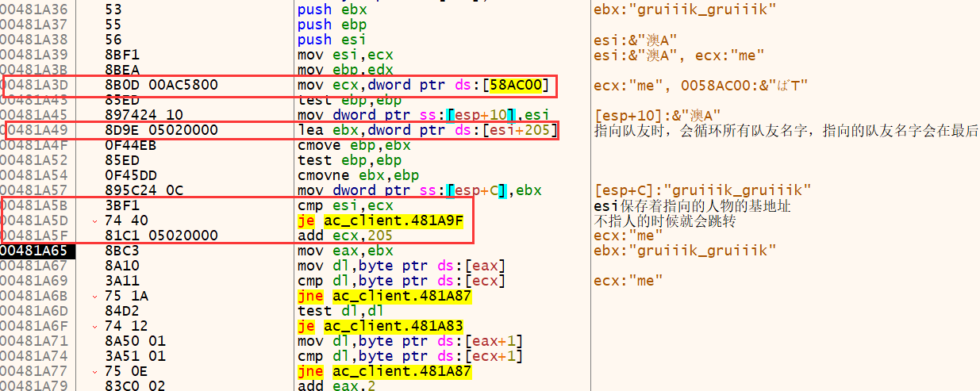Click the jne ac_client.481A87 instruction at 00481A6B
The width and height of the screenshot is (980, 391).
(x=384, y=296)
